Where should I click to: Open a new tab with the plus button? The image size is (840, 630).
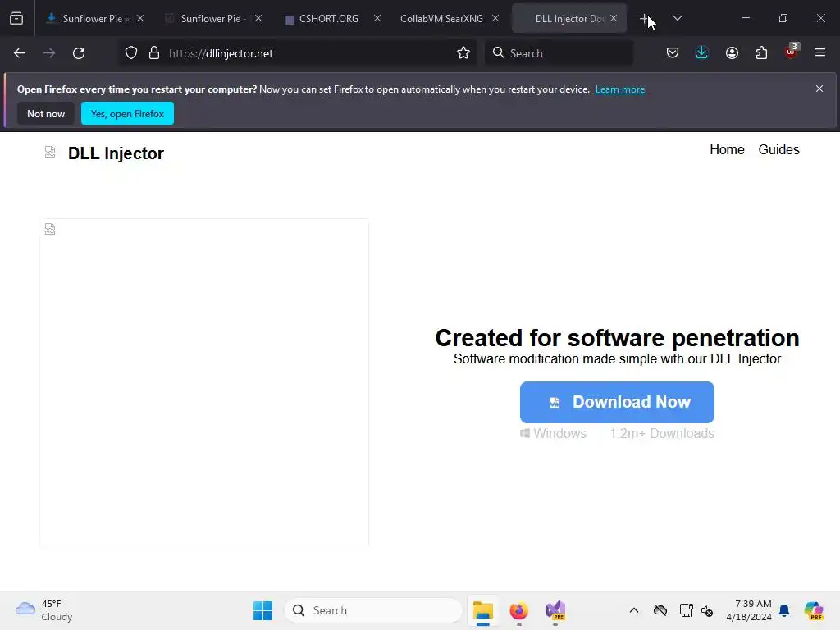[x=645, y=18]
